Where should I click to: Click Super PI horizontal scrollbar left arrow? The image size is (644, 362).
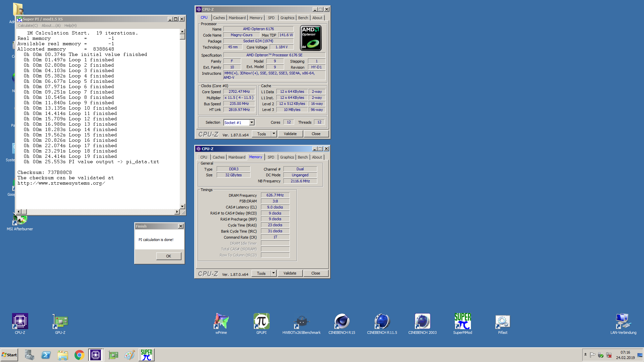tap(19, 212)
